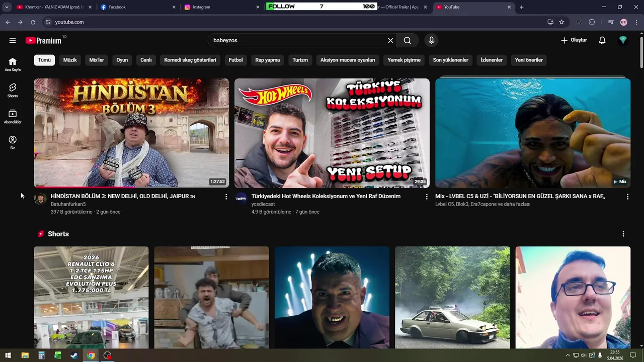Open a new browser tab
644x362 pixels.
[x=522, y=7]
